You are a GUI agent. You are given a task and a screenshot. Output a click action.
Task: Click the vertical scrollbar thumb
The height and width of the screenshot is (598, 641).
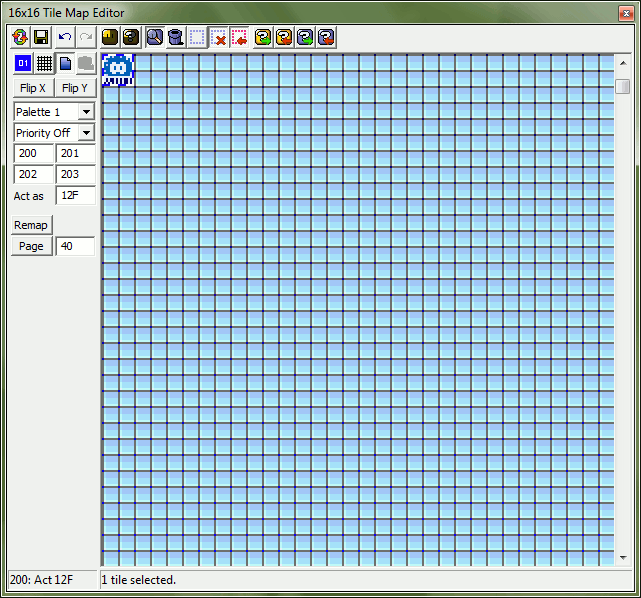[x=623, y=86]
